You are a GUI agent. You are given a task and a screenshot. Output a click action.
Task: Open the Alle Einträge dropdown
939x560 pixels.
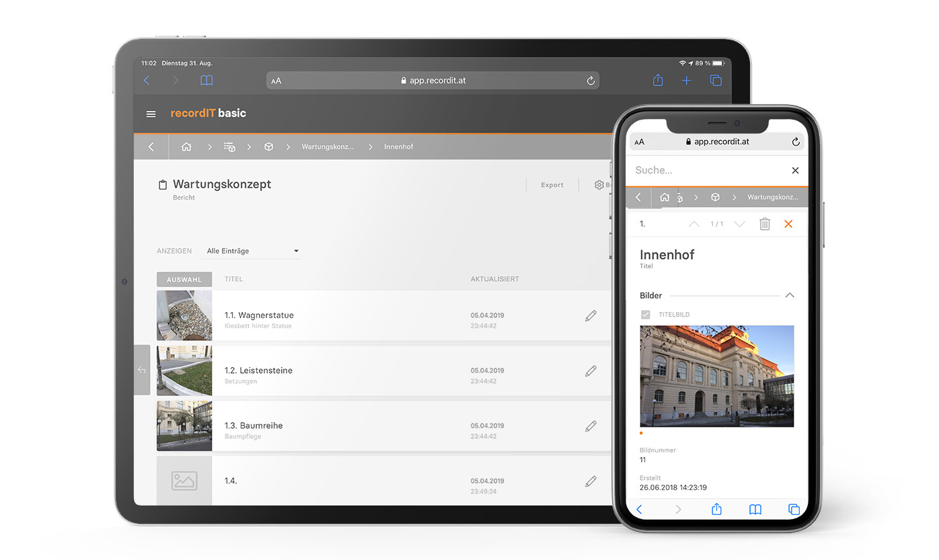point(252,251)
